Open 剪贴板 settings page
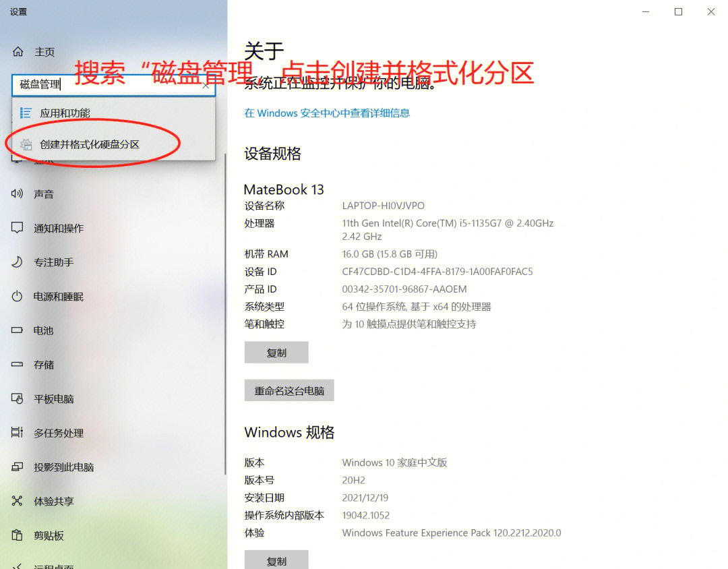The image size is (728, 569). 49,535
